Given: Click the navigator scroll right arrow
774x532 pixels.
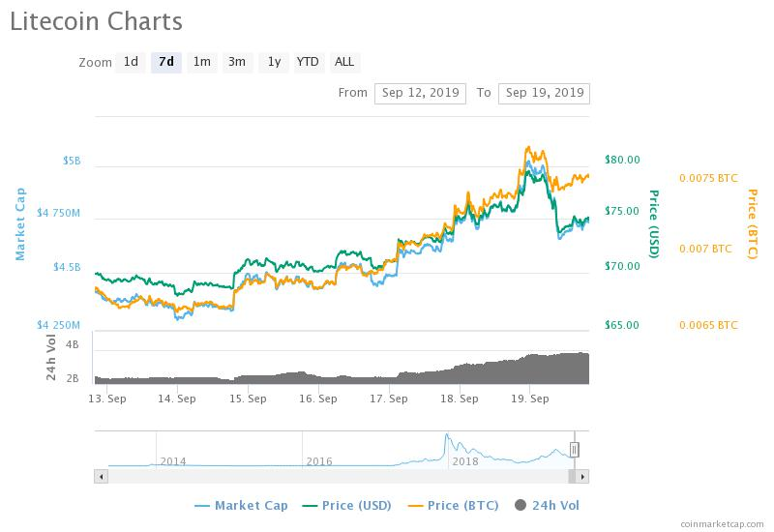Looking at the screenshot, I should coord(582,477).
